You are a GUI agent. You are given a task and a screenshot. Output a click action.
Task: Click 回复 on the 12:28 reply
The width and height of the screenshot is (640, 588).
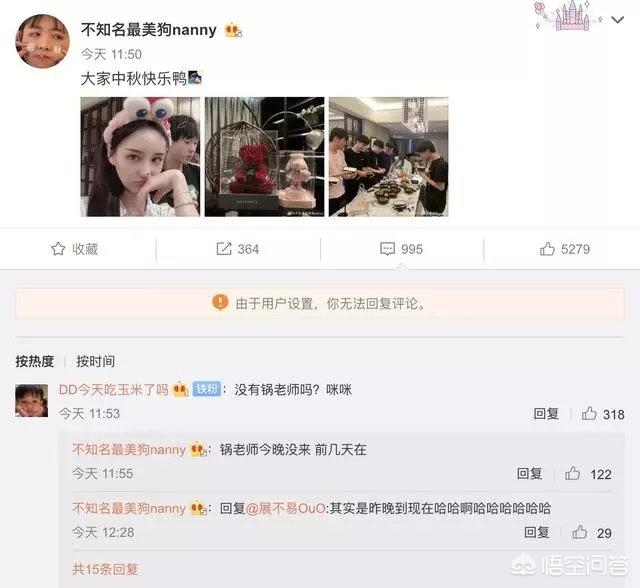pyautogui.click(x=537, y=533)
